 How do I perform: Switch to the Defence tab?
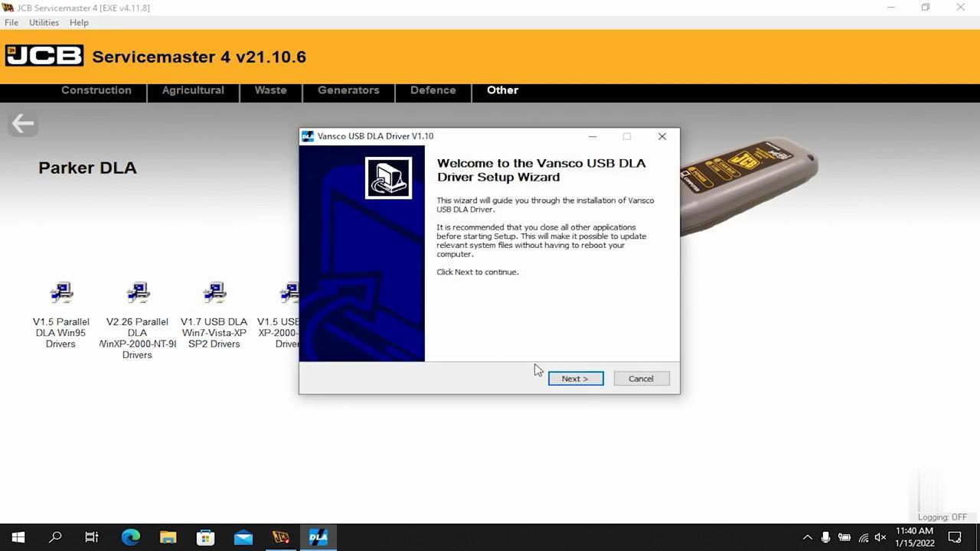click(433, 90)
